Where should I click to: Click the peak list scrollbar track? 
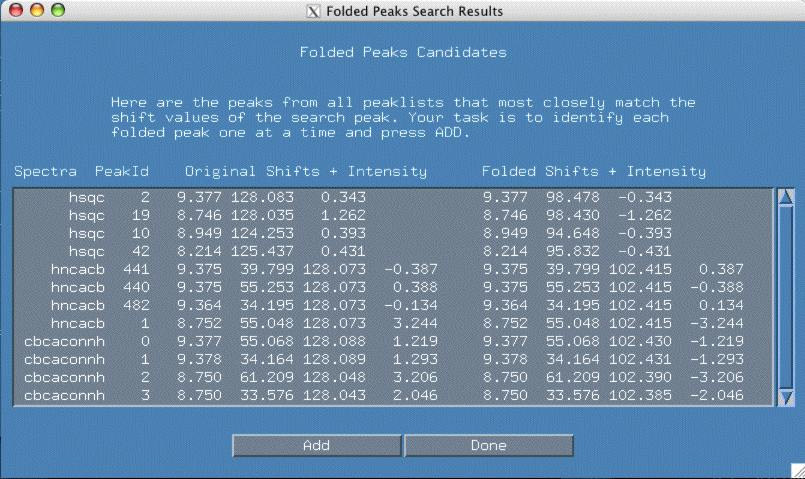tap(785, 300)
